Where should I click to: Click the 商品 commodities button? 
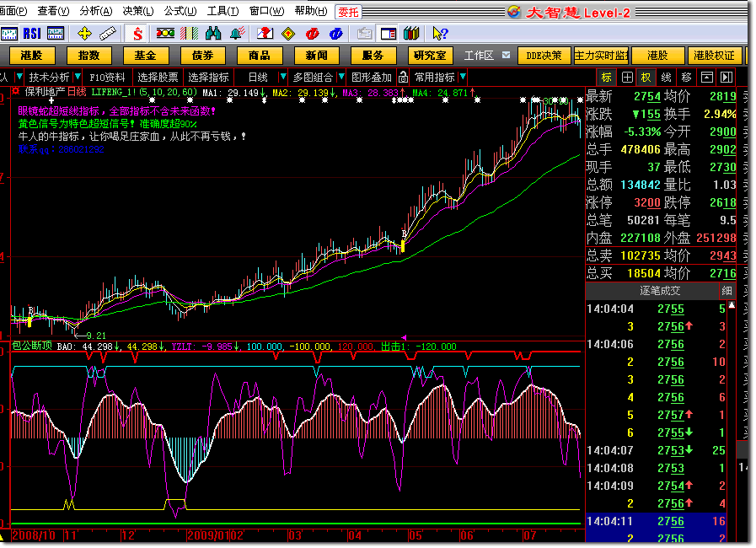click(x=260, y=56)
